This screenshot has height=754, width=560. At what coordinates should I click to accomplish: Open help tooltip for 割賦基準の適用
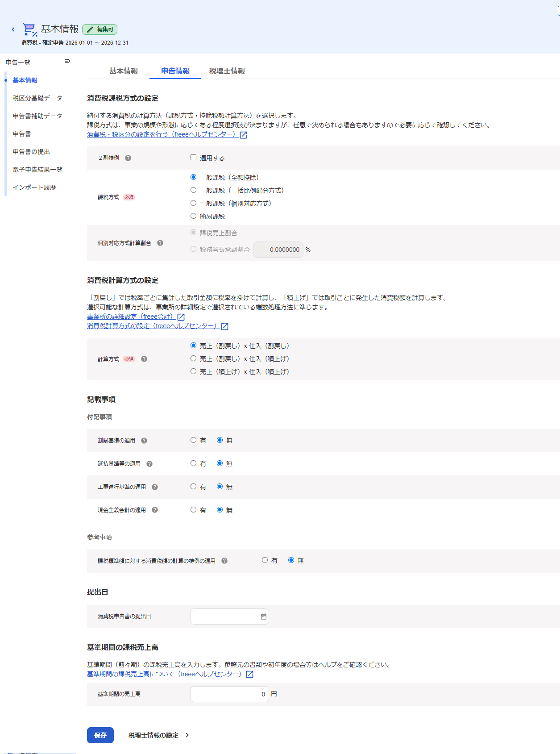click(x=144, y=441)
